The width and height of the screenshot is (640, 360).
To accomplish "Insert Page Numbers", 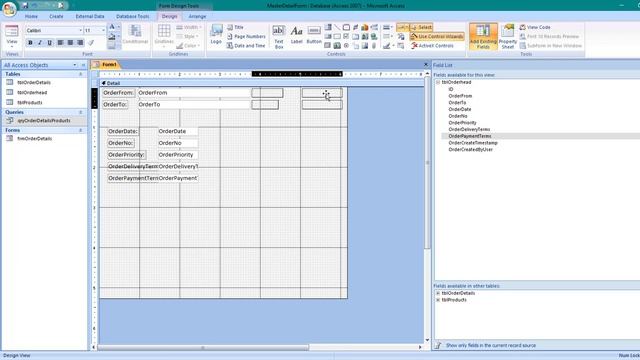I will (x=246, y=36).
